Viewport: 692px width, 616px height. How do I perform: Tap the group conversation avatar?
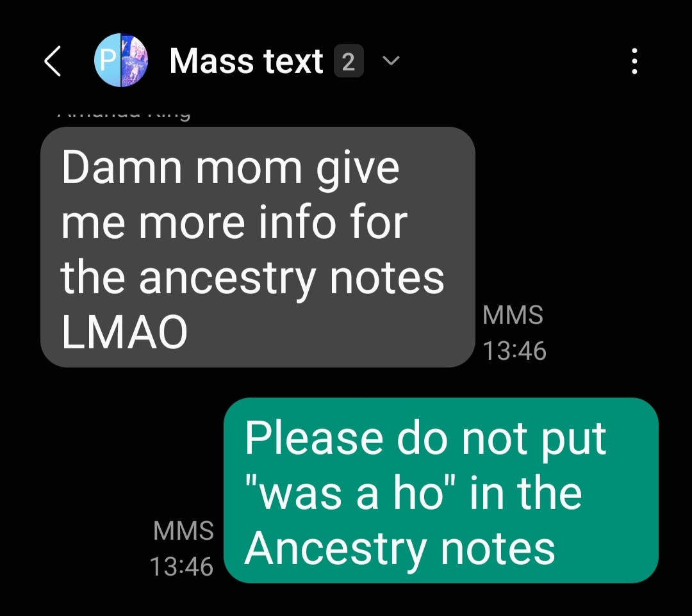point(121,60)
